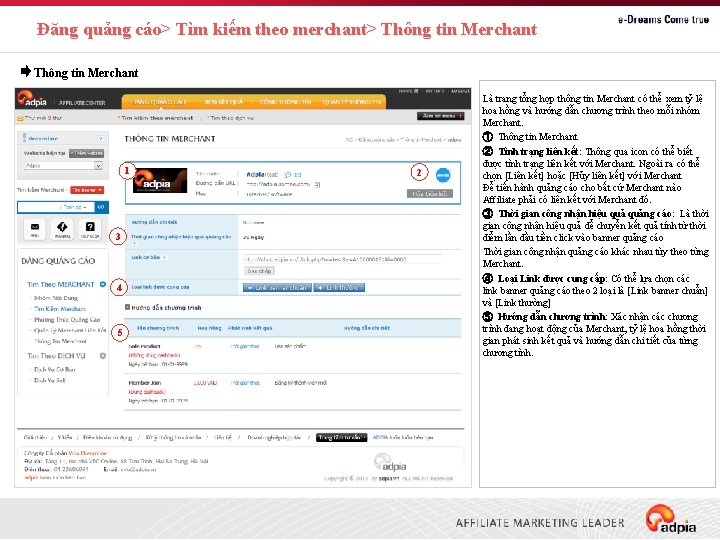The width and height of the screenshot is (720, 540).
Task: Expand the arrow under 'Thời gian công nhận hiệu quả'
Action: 134,243
